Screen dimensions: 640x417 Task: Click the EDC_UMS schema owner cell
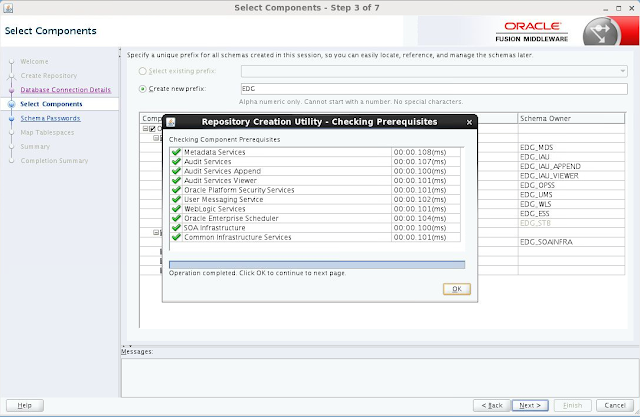(x=571, y=194)
